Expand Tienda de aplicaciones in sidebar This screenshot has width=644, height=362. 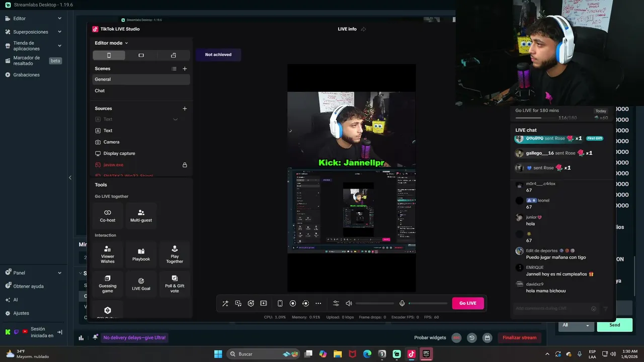click(x=59, y=46)
